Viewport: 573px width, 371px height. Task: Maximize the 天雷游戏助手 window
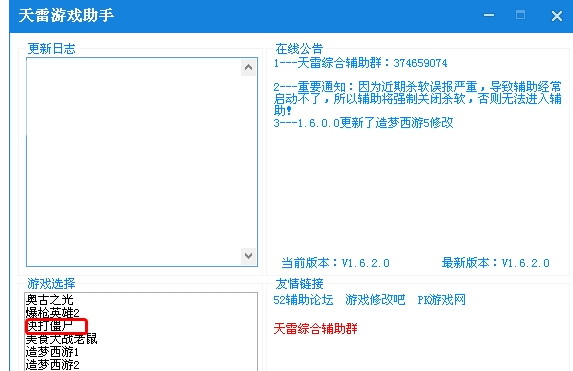pyautogui.click(x=520, y=15)
